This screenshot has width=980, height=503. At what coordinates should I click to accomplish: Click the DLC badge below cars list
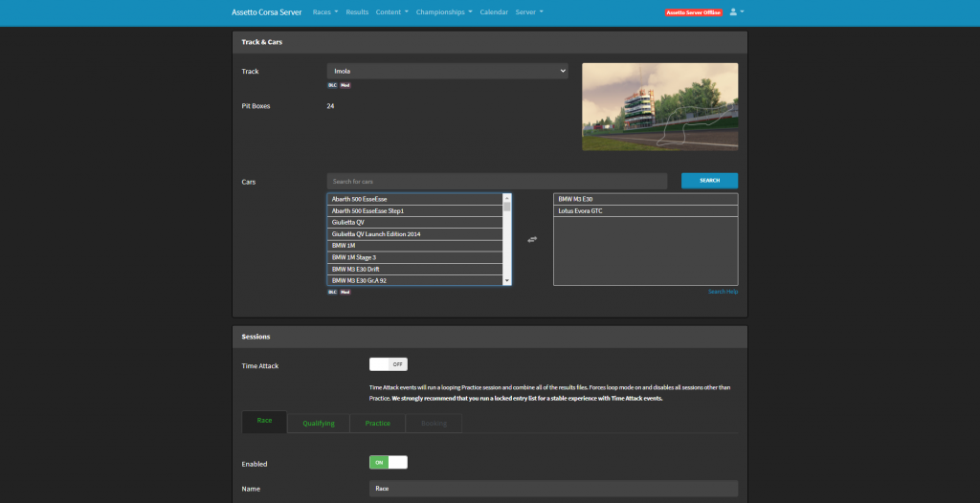point(332,292)
